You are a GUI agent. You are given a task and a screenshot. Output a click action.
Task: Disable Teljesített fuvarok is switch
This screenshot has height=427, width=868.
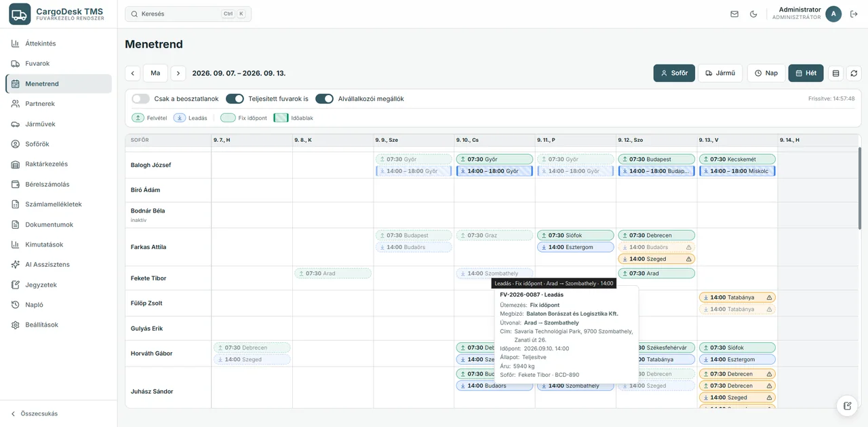click(x=235, y=98)
